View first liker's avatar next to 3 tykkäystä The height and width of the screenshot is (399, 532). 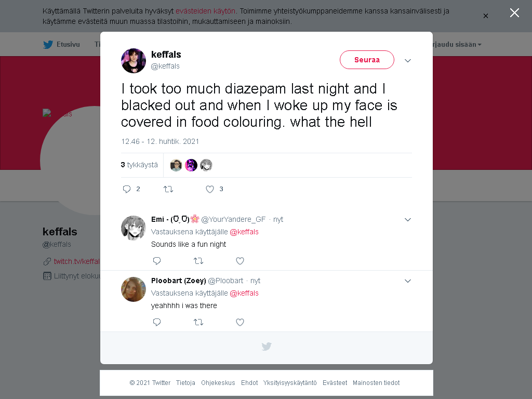click(176, 165)
